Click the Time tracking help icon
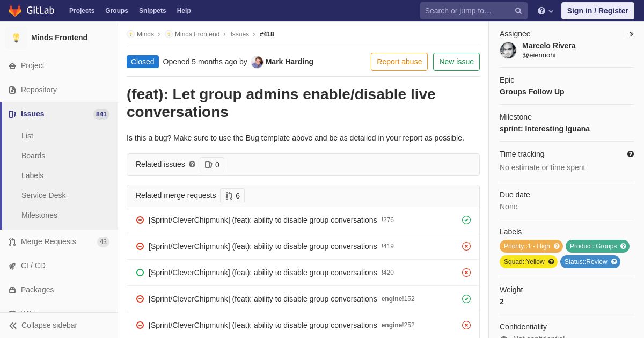644x338 pixels. pos(631,154)
